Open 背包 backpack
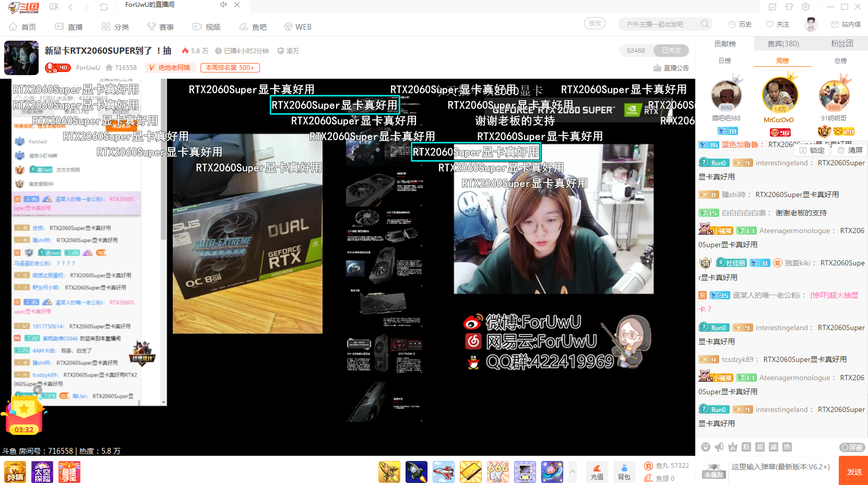Screen dimensions: 868x485 click(624, 471)
